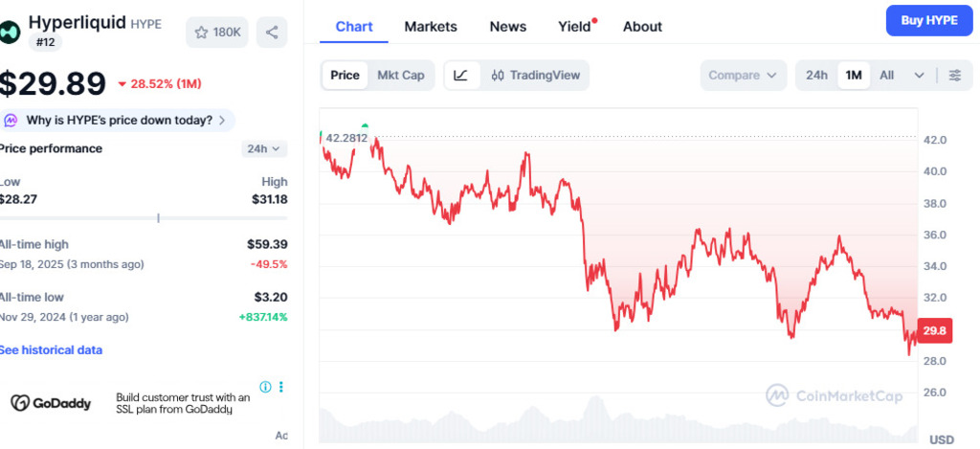This screenshot has height=449, width=980.
Task: Click the ad info icon
Action: tap(265, 387)
